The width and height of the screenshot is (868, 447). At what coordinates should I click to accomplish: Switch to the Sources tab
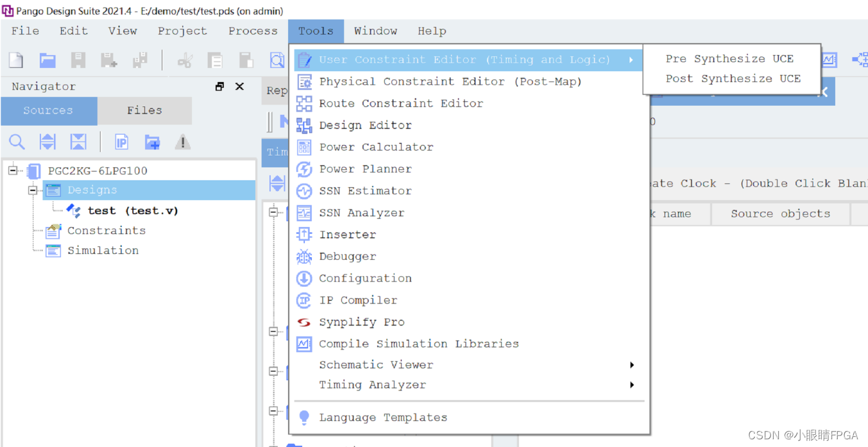49,111
